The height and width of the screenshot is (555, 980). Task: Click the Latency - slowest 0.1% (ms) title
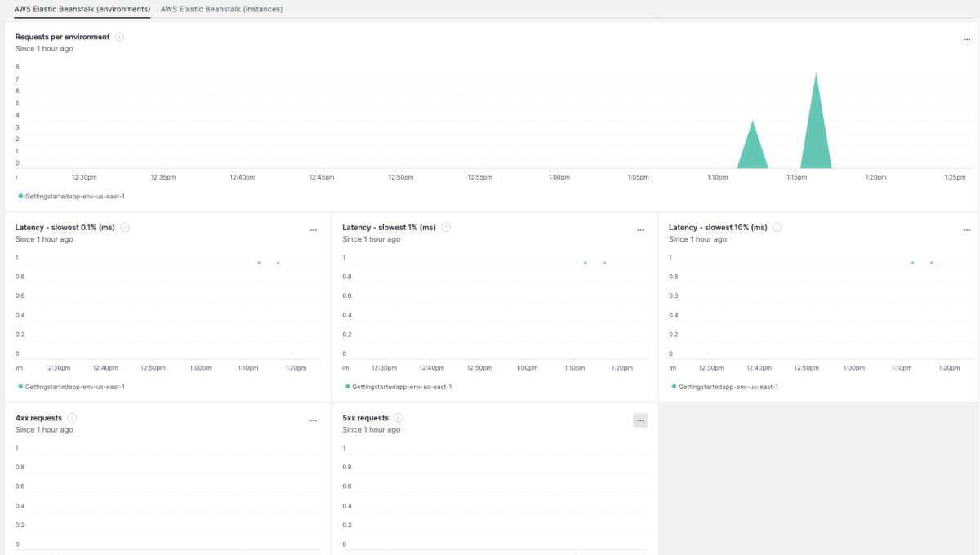65,228
